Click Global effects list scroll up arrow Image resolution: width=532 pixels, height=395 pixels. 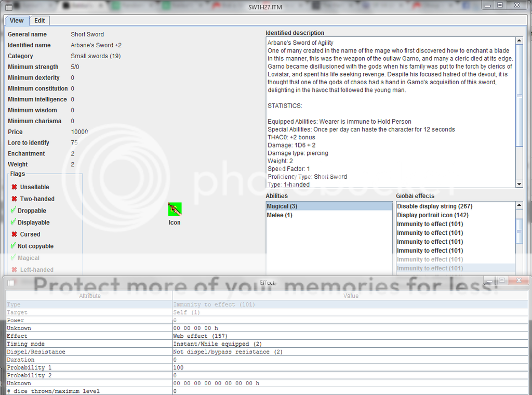tap(519, 206)
